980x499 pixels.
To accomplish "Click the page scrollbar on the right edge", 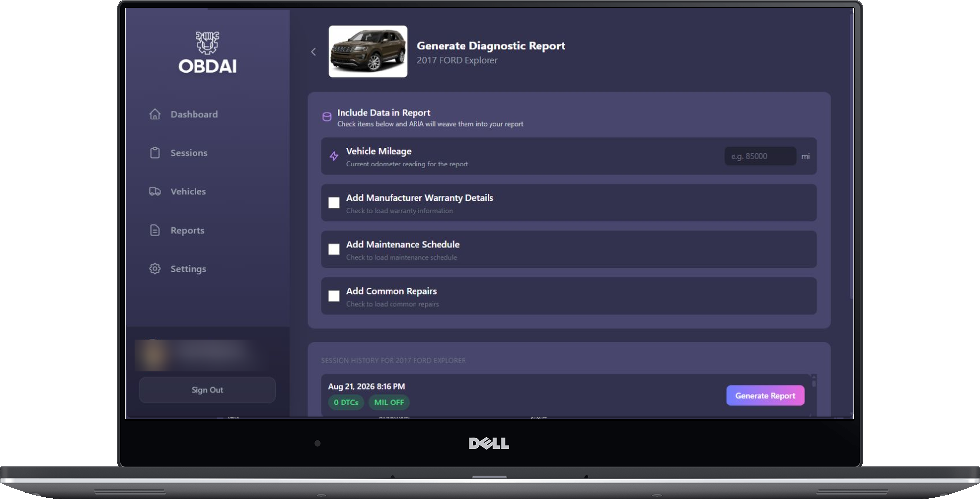I will (851, 157).
